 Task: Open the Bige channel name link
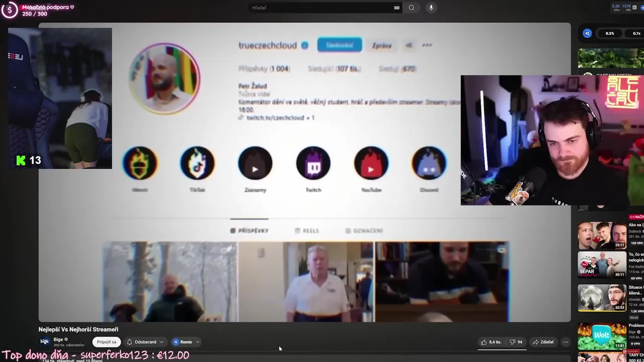point(58,339)
